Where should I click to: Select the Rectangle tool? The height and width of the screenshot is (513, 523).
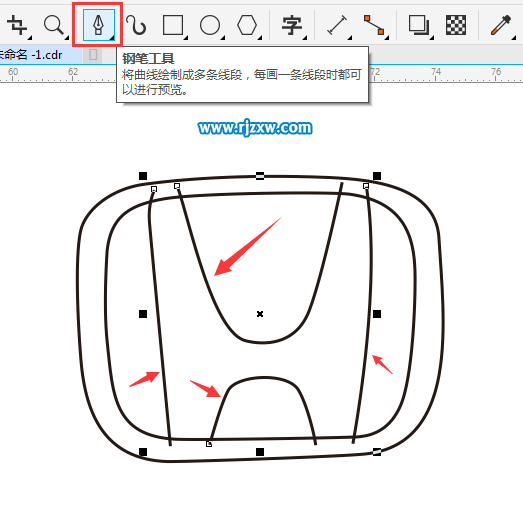click(173, 25)
